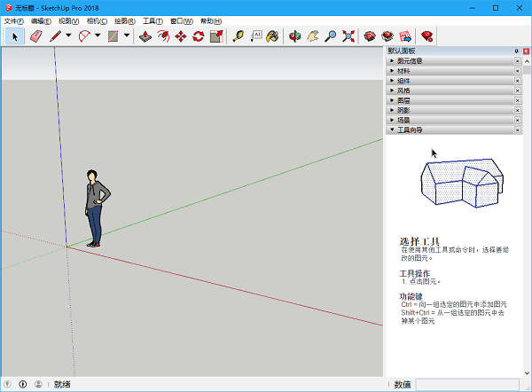Activate the Orbit tool

pyautogui.click(x=295, y=36)
